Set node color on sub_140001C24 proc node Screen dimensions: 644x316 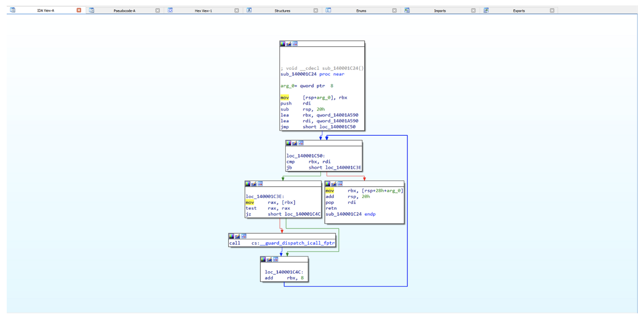pos(283,44)
